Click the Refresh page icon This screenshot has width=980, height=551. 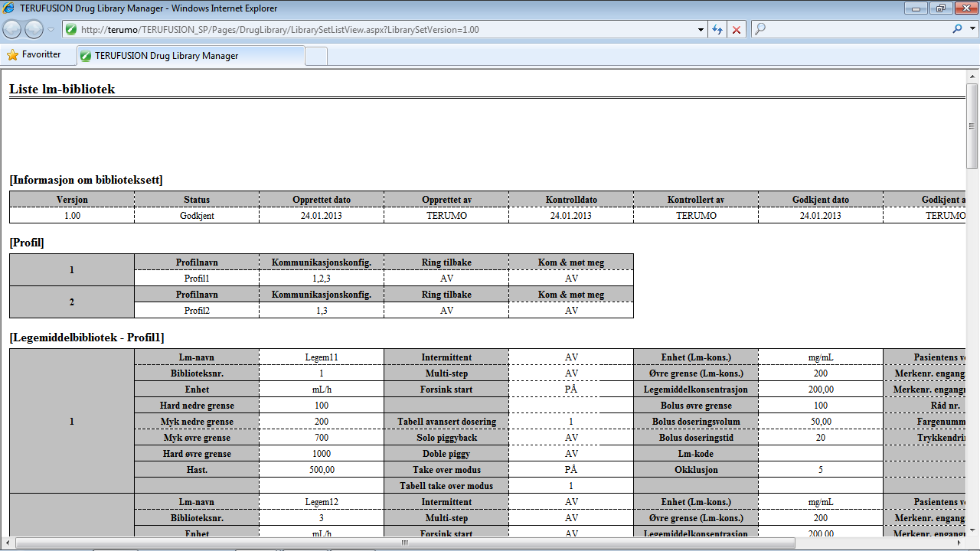(x=717, y=29)
